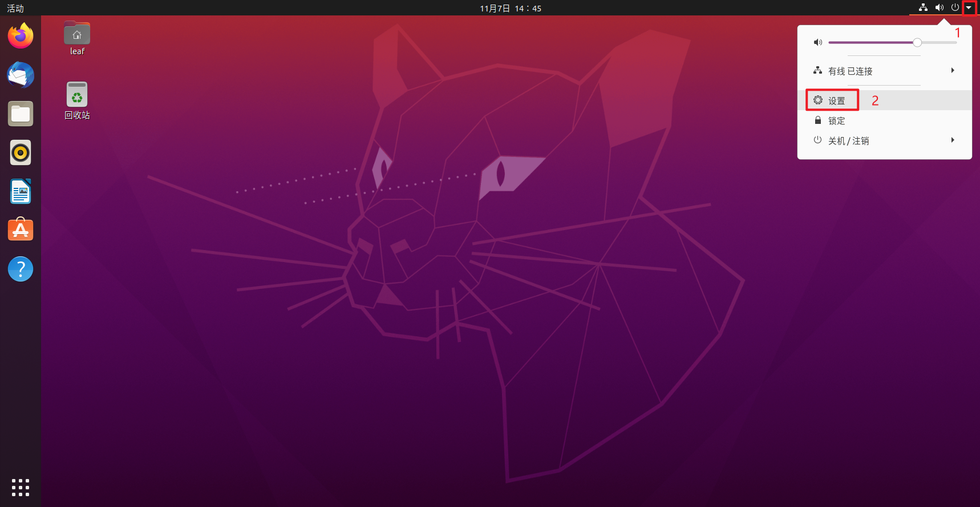Screen dimensions: 980x507
Task: Open 设置 from the system menu
Action: [884, 100]
